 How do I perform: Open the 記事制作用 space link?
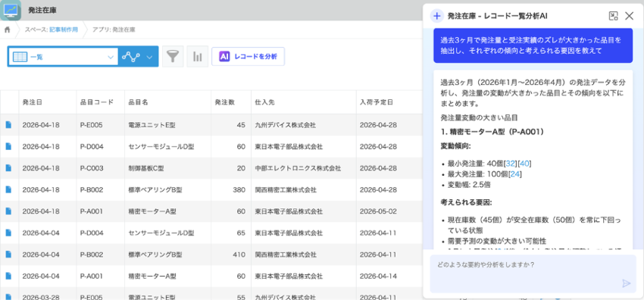click(63, 30)
